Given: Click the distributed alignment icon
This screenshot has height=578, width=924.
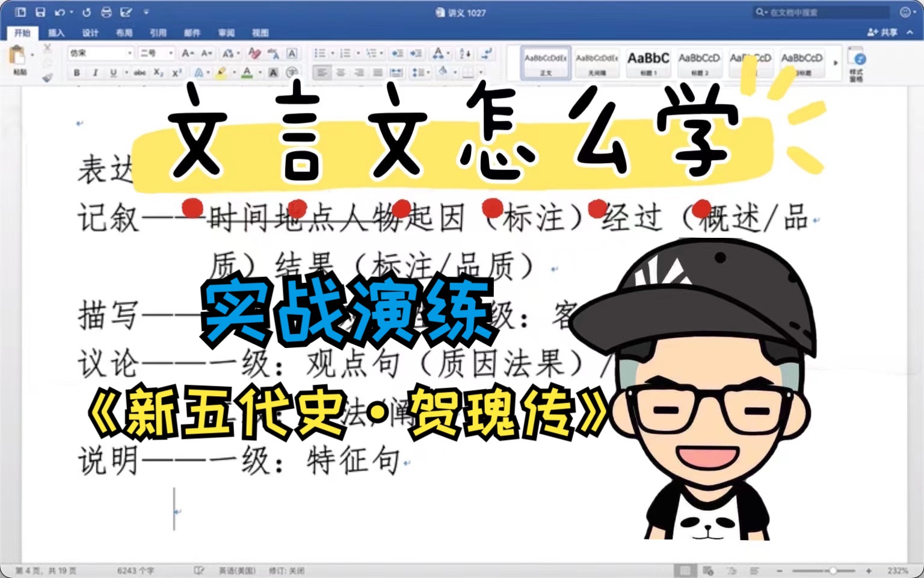Looking at the screenshot, I should coord(396,72).
